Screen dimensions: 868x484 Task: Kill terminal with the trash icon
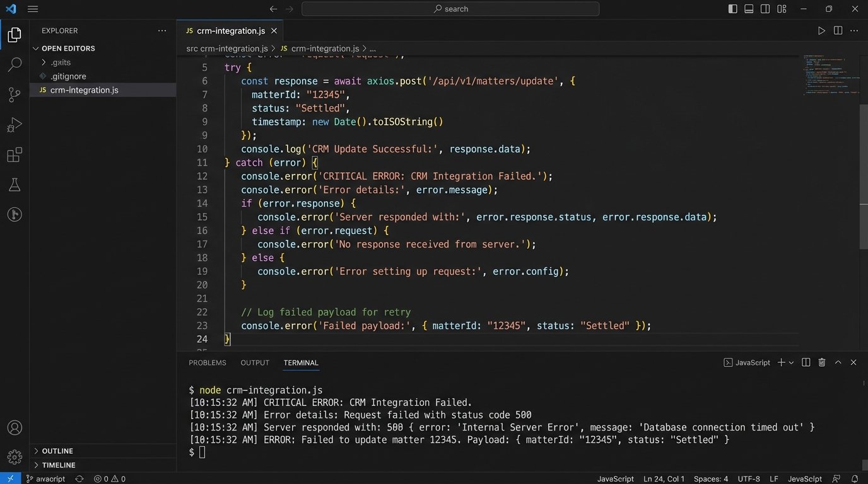pos(822,362)
